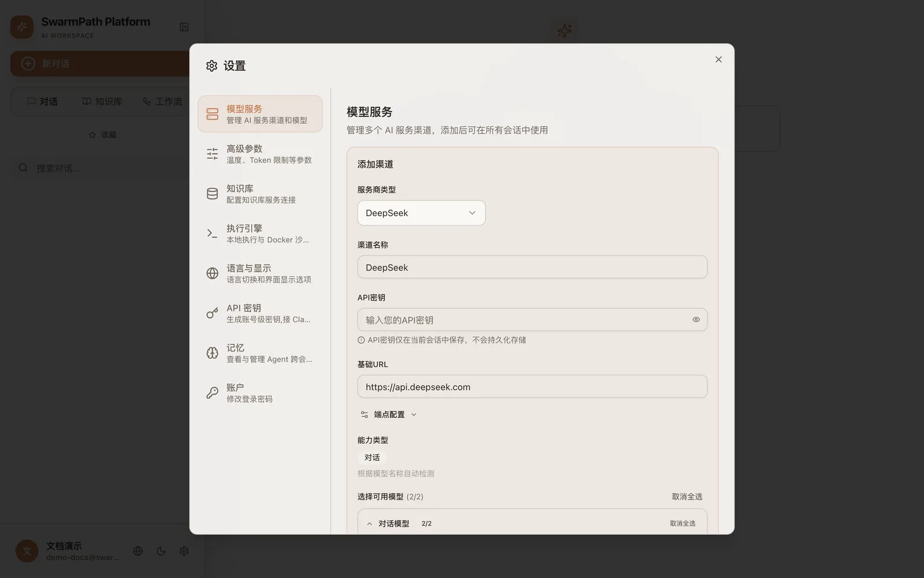This screenshot has height=578, width=924.
Task: Switch to the 工作流 tab in sidebar
Action: 162,102
